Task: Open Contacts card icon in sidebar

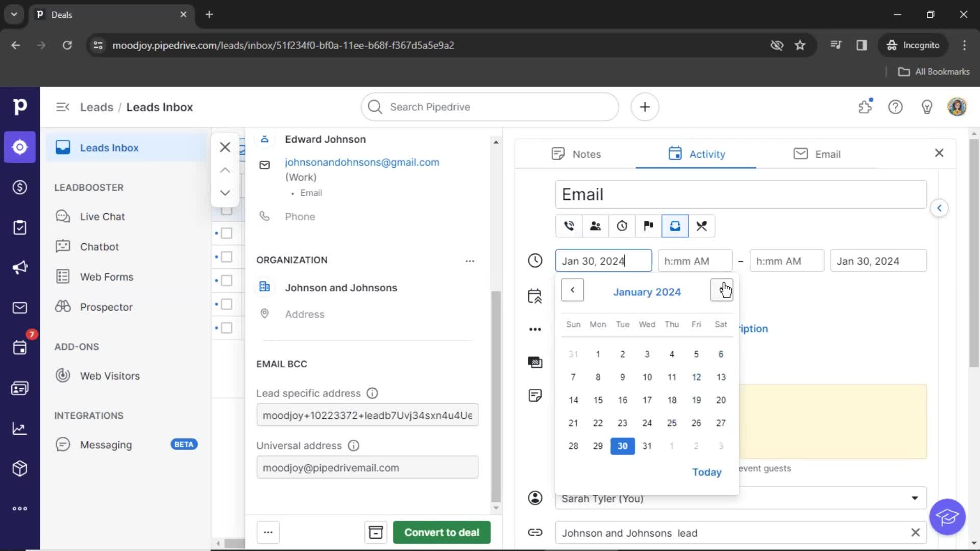Action: 20,388
